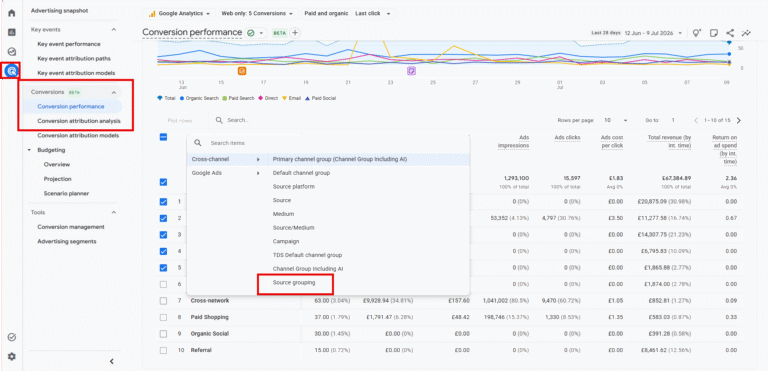The width and height of the screenshot is (768, 371).
Task: Select Source grouping dimension
Action: click(x=294, y=283)
